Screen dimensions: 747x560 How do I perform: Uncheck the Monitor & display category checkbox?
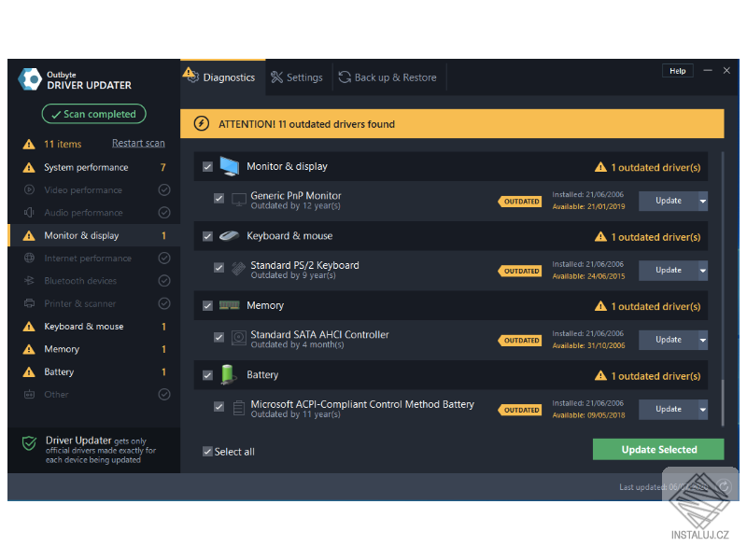(x=207, y=167)
